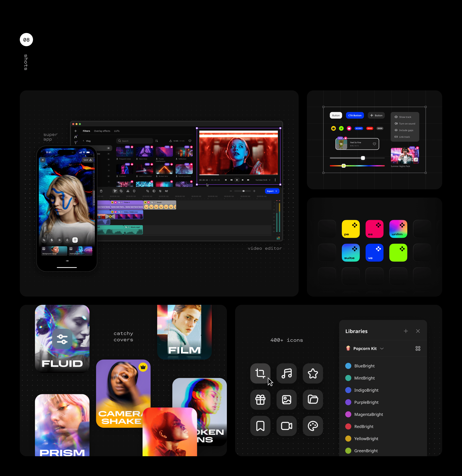Select the scissors cut tool in timeline toolbar
462x476 pixels.
tap(128, 191)
